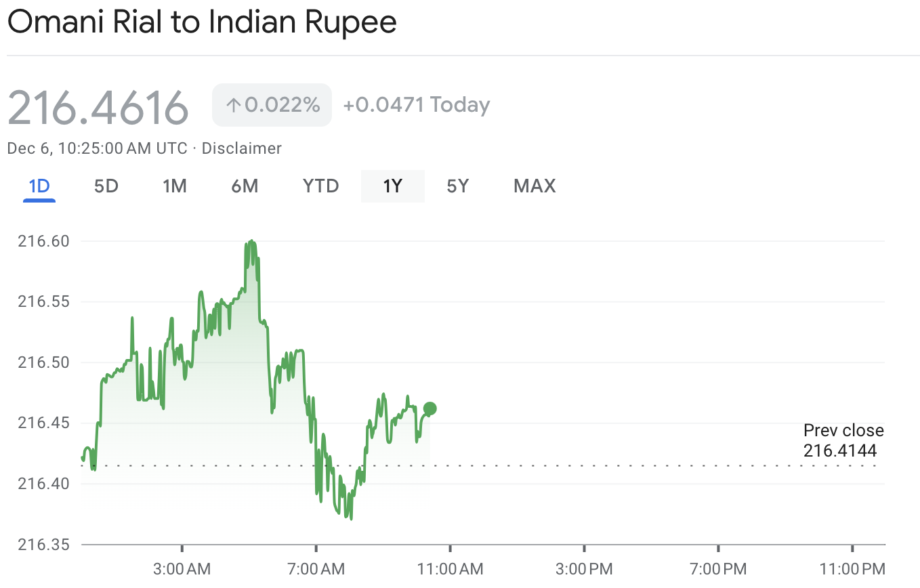The width and height of the screenshot is (920, 588).
Task: Click the 3:00 PM axis marker
Action: pyautogui.click(x=584, y=568)
